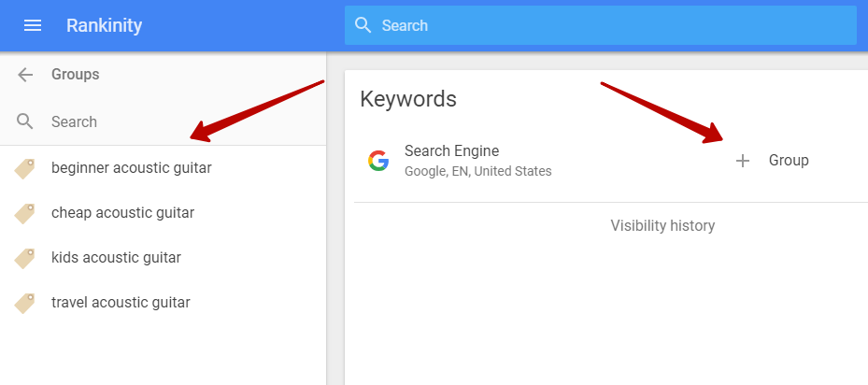Select the beginner acoustic guitar group
The height and width of the screenshot is (385, 868).
[163, 168]
